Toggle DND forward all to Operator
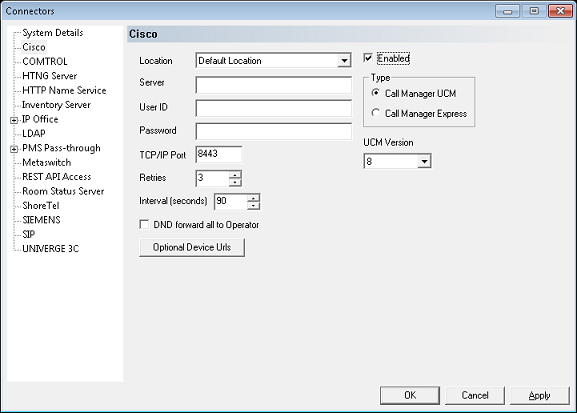This screenshot has width=577, height=413. (144, 224)
